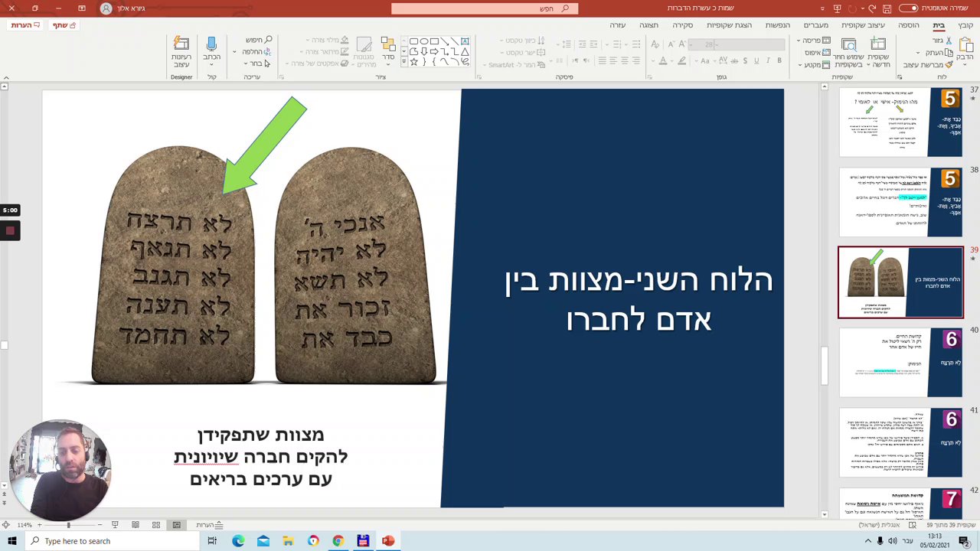Open the Insert (הוספה) tab
Image resolution: width=980 pixels, height=551 pixels.
[x=909, y=25]
